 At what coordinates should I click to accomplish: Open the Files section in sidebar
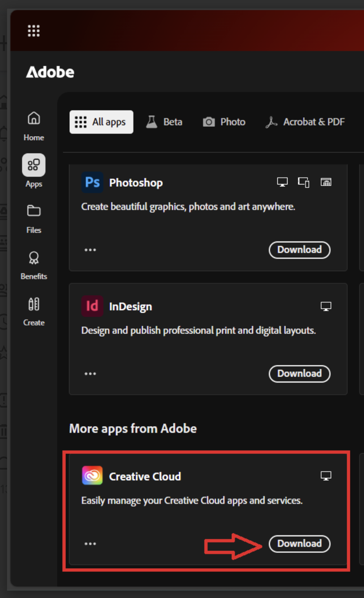[33, 211]
